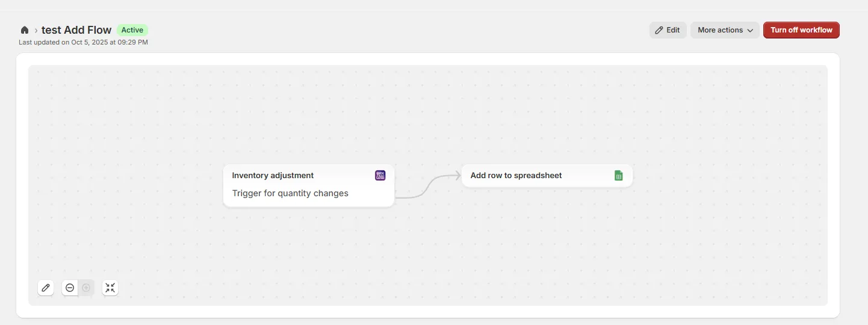
Task: Zoom out the workflow canvas
Action: tap(70, 288)
